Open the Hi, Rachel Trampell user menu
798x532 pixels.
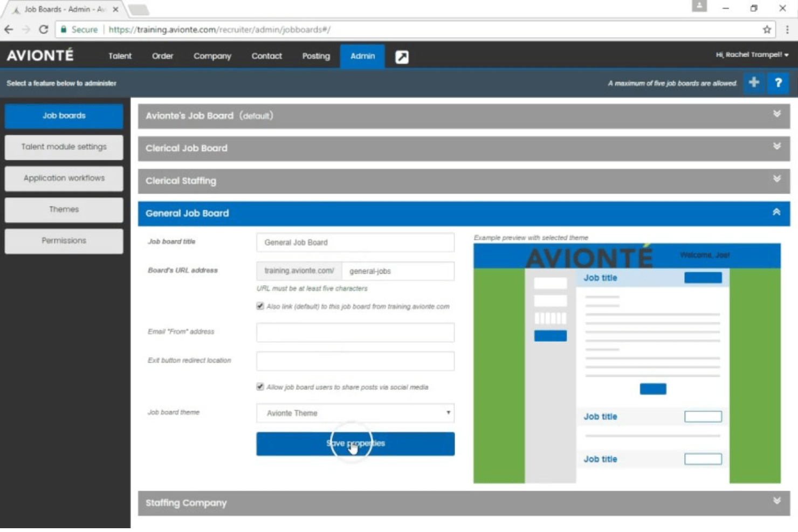tap(752, 54)
